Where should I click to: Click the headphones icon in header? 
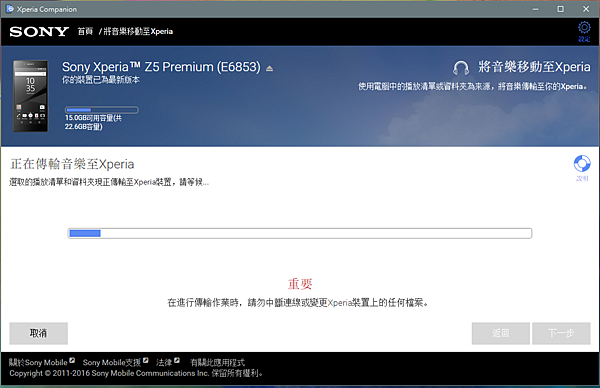(x=461, y=68)
